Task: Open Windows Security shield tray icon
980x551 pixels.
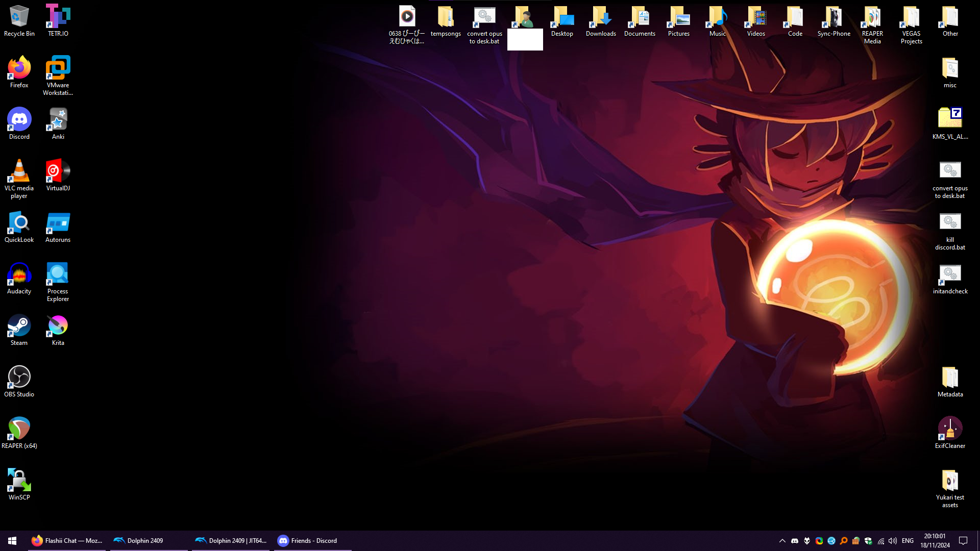Action: pos(868,541)
